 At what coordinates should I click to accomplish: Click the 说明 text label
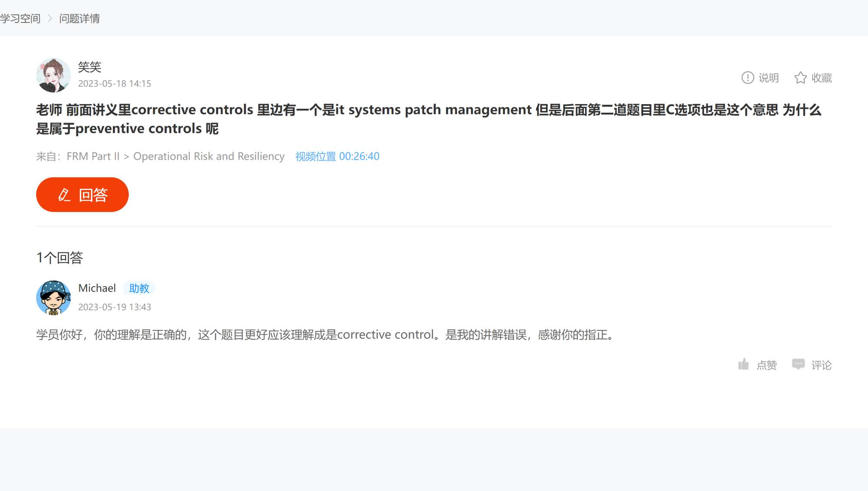[x=769, y=78]
